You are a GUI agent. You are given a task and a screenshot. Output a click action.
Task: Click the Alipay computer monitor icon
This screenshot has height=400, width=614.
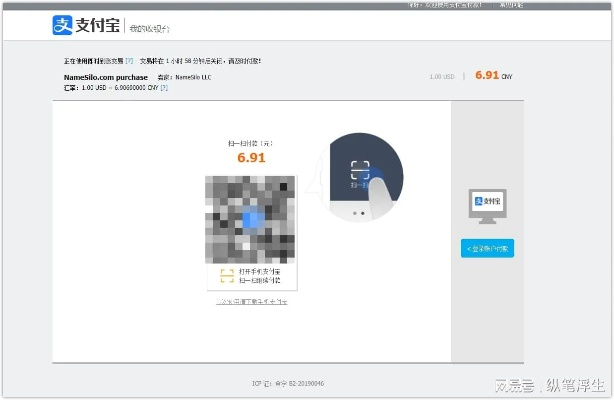point(487,206)
